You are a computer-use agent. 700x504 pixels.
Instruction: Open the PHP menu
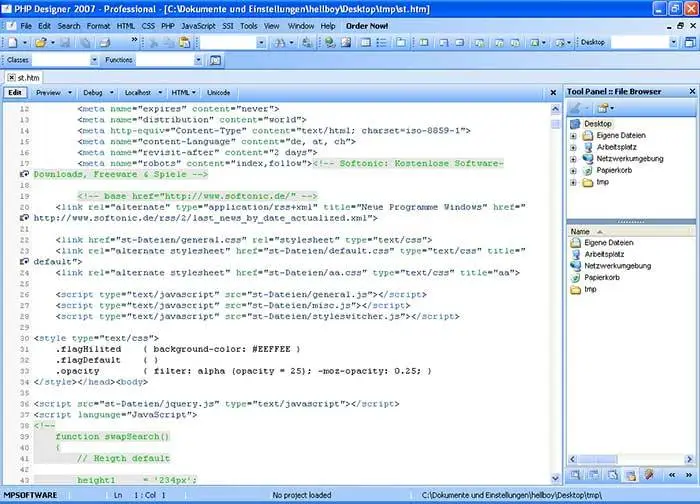[x=168, y=26]
